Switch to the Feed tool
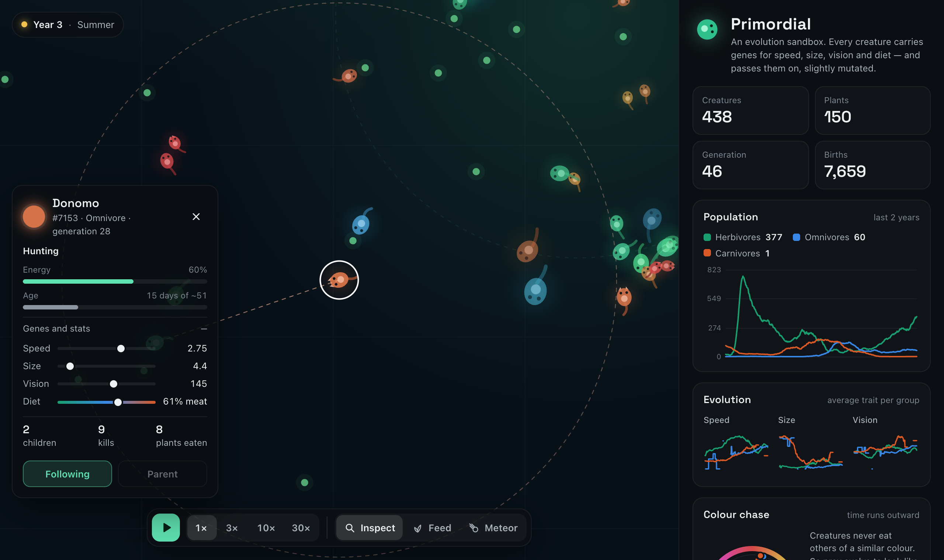Image resolution: width=944 pixels, height=560 pixels. click(x=433, y=528)
